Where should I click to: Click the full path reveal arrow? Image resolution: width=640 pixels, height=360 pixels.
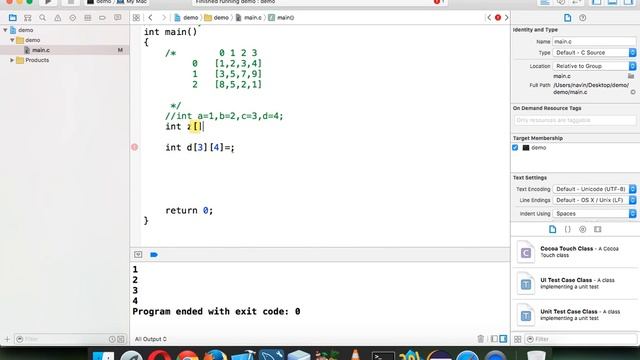tap(633, 92)
